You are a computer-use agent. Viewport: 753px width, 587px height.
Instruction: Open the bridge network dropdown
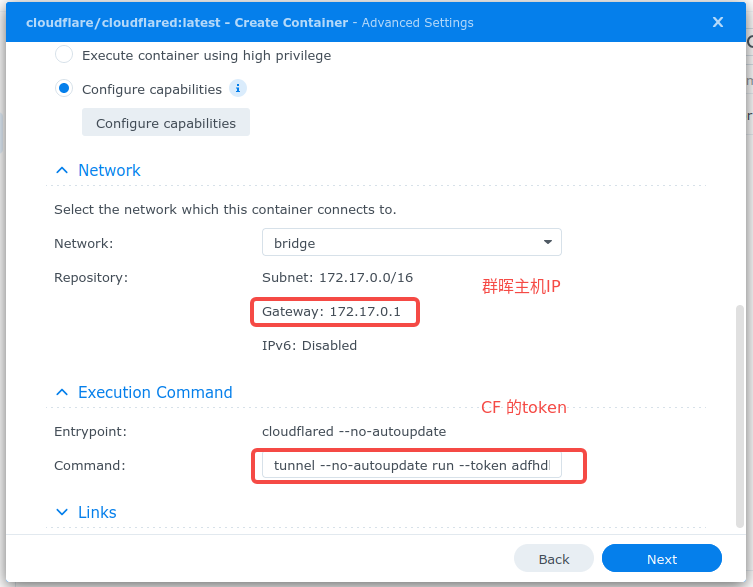[410, 243]
